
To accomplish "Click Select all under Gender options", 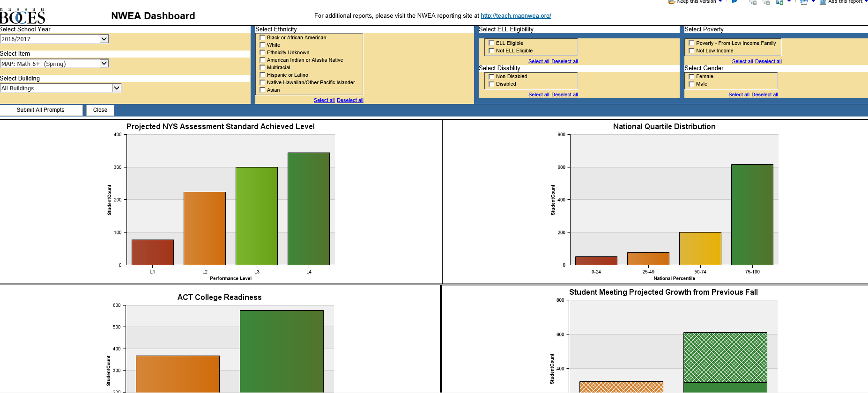I will pyautogui.click(x=739, y=95).
